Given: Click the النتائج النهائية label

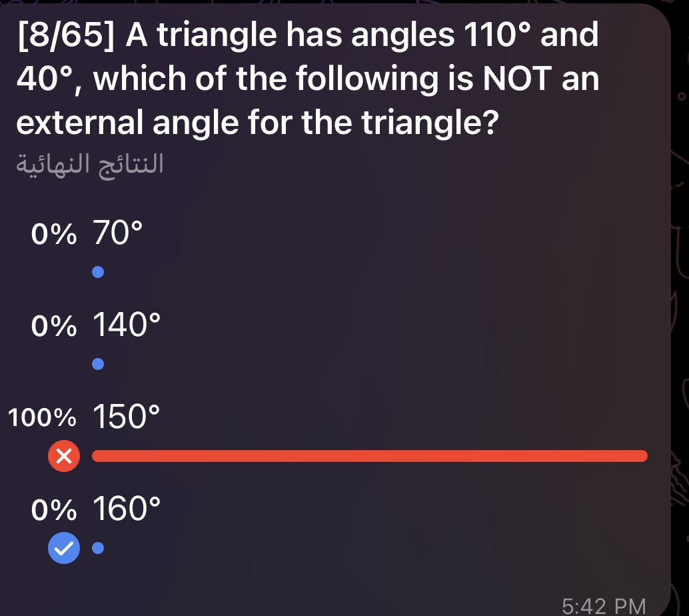Looking at the screenshot, I should (x=89, y=163).
